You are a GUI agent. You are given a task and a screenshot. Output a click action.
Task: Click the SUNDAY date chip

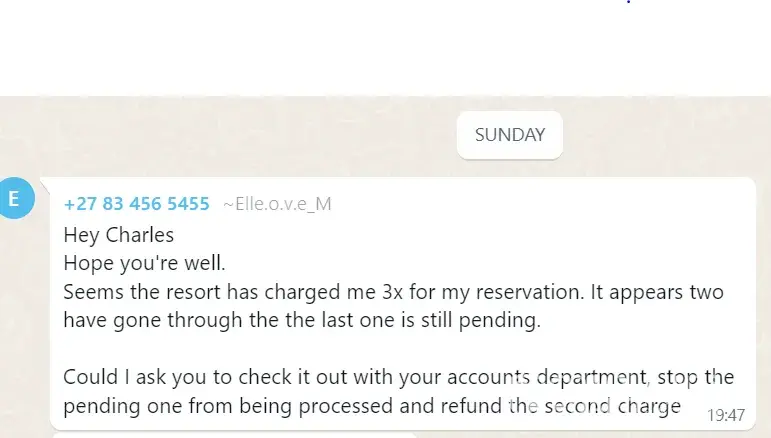click(510, 135)
